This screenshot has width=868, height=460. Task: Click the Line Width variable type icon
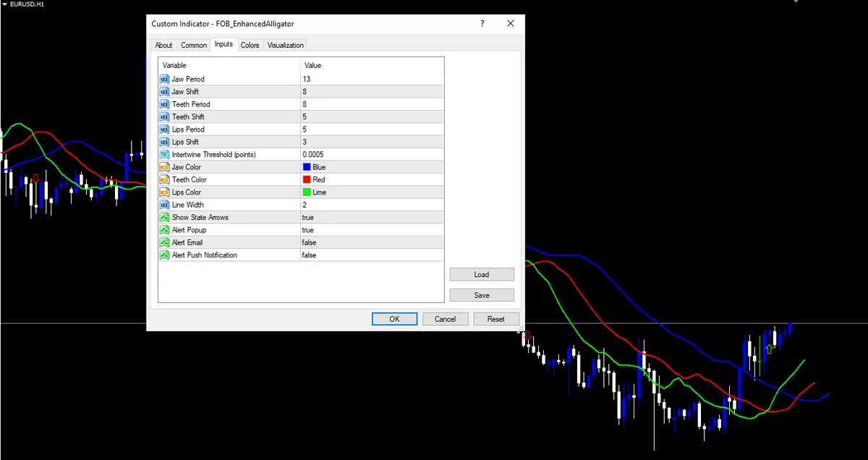pyautogui.click(x=164, y=205)
